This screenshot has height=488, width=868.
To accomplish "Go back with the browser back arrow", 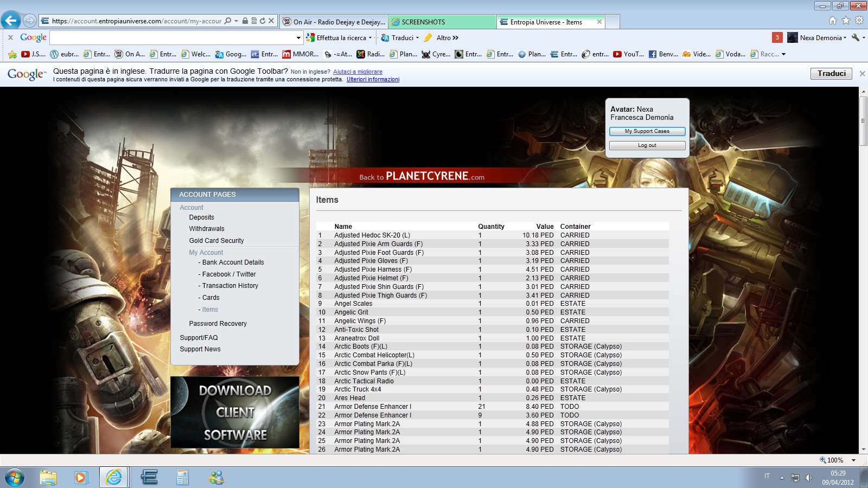I will [x=11, y=21].
